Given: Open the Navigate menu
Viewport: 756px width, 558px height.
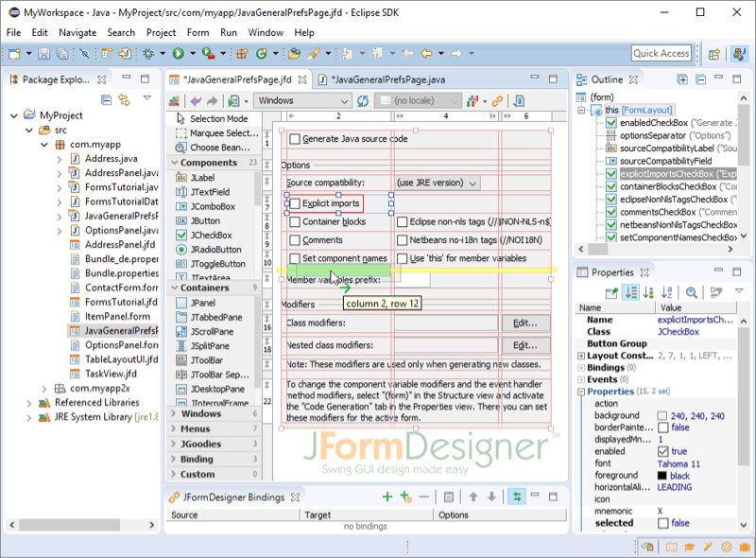Looking at the screenshot, I should tap(77, 33).
